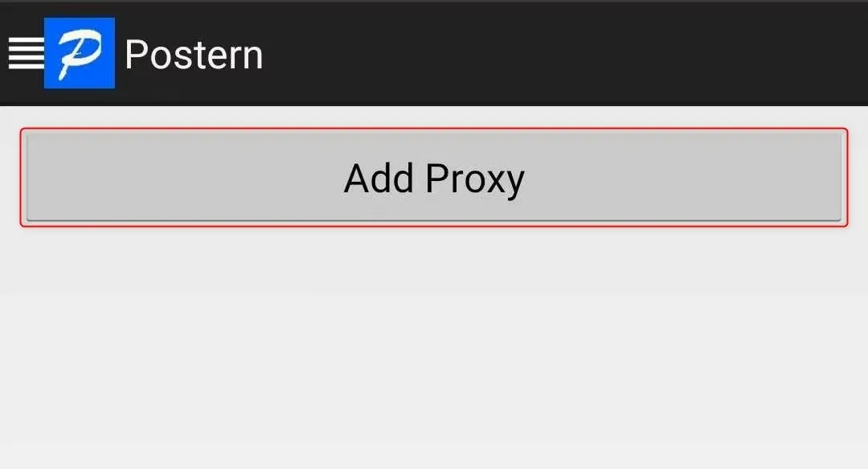Tap the word Postern in the toolbar
This screenshot has width=868, height=469.
click(x=194, y=55)
